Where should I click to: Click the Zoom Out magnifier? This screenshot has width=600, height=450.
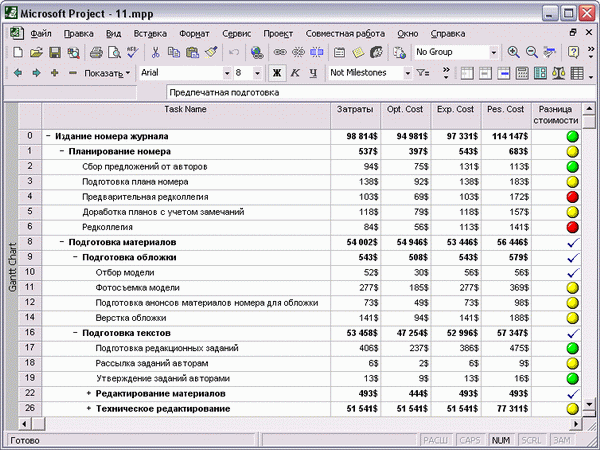(532, 52)
